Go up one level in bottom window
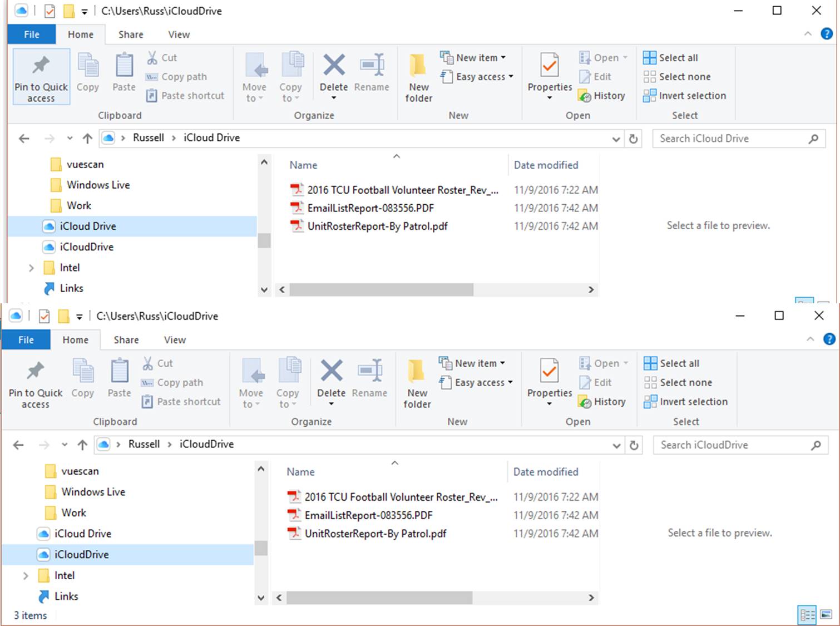 point(82,445)
